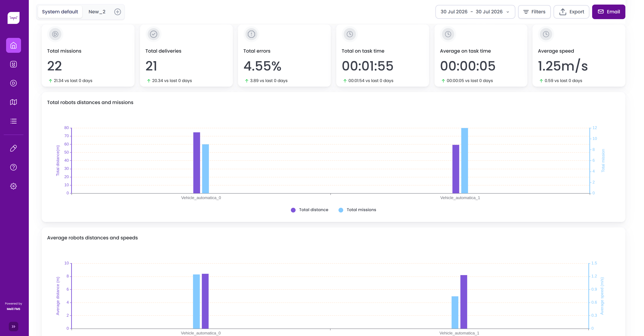Screen dimensions: 644x336
Task: Open the 30 Jul 2026 date range dropdown
Action: (x=475, y=12)
